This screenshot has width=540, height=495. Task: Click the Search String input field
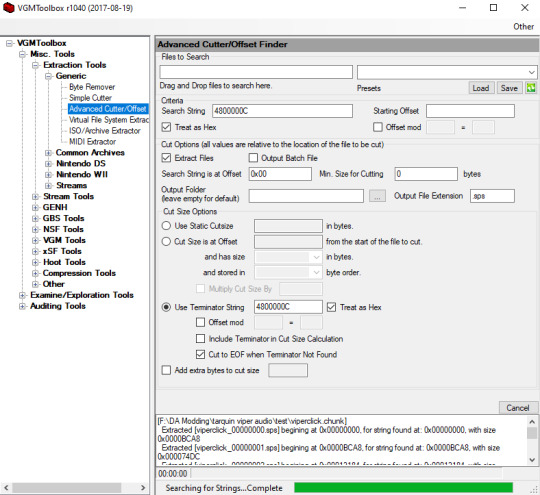tap(282, 111)
